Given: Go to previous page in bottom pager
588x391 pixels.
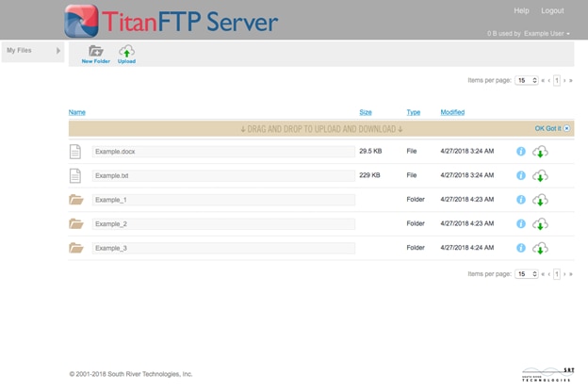Looking at the screenshot, I should click(549, 274).
